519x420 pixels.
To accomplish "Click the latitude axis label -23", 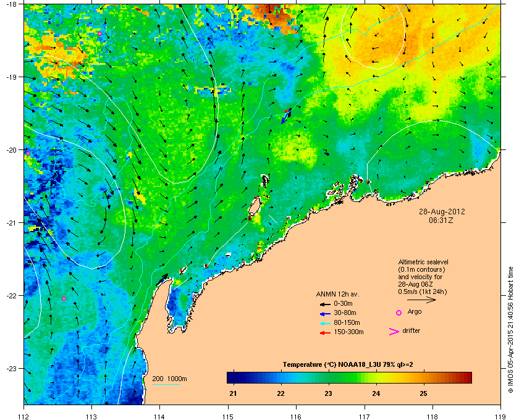I will coord(11,368).
